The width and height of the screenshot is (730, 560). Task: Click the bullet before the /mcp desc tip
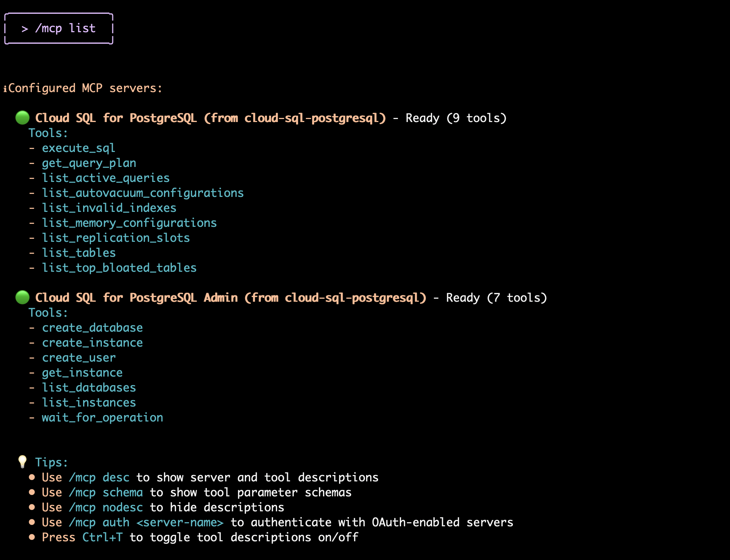[32, 477]
